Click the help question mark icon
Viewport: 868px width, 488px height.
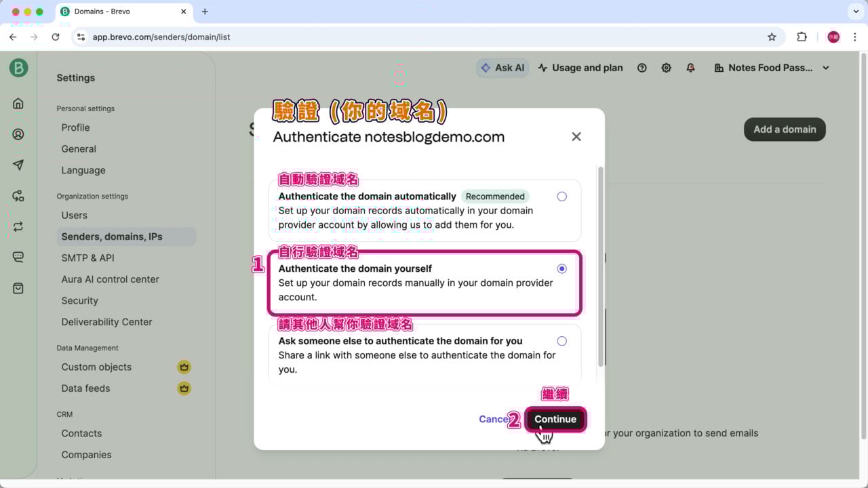[x=642, y=68]
